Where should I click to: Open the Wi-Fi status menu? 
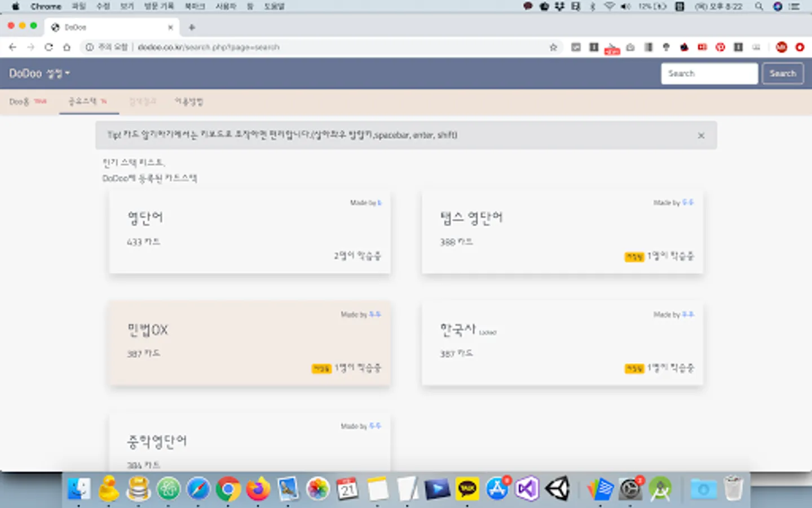(609, 6)
